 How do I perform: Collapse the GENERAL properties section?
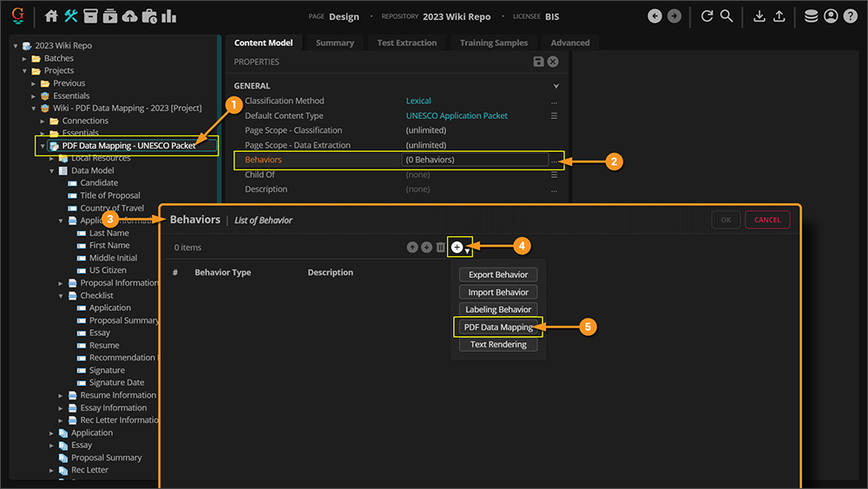click(x=556, y=86)
